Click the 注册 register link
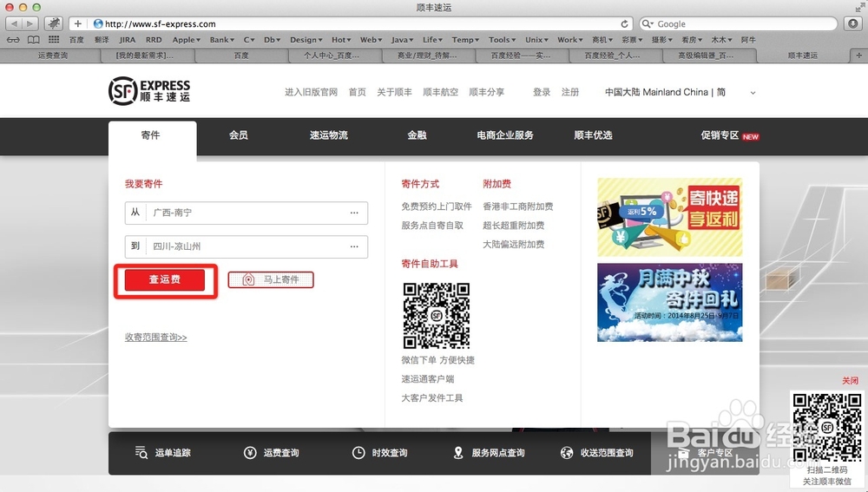Screen dimensions: 868x492 click(570, 92)
